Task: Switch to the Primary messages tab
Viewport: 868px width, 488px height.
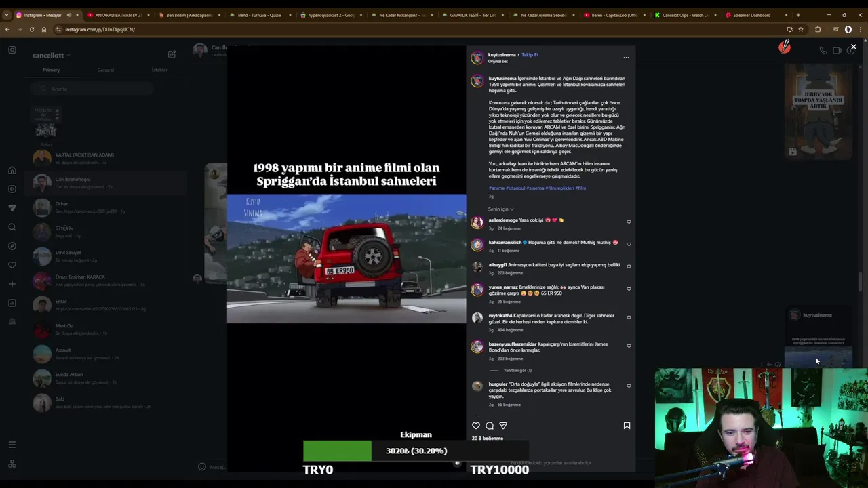Action: coord(52,70)
